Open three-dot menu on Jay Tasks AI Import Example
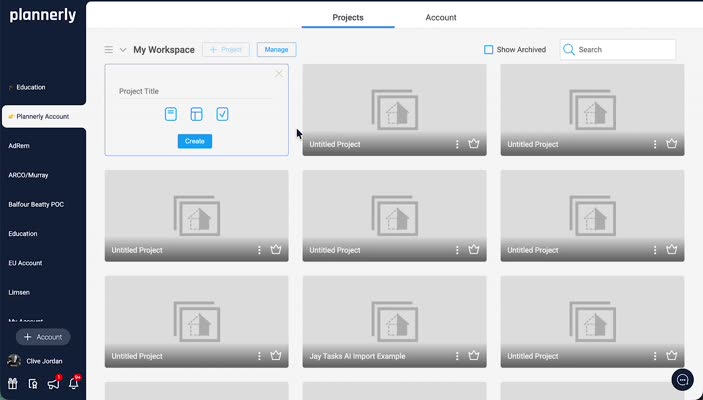The image size is (703, 400). point(457,356)
